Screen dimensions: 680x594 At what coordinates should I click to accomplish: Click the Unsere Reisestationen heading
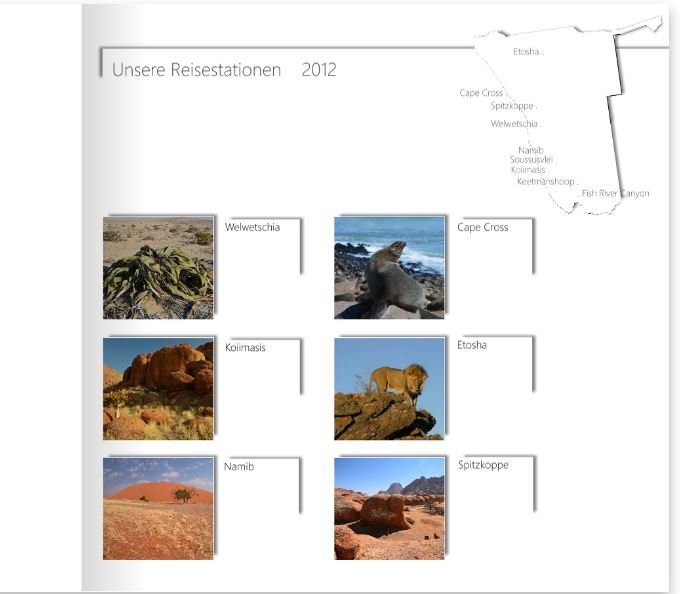click(x=196, y=70)
